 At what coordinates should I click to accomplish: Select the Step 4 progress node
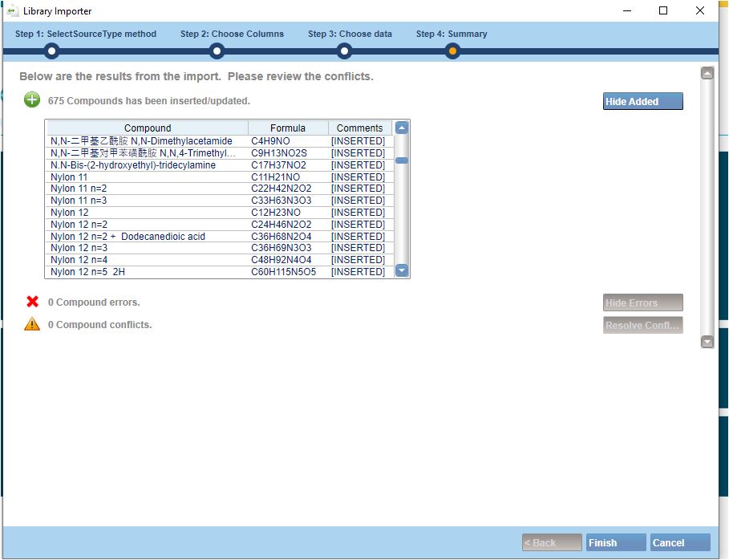[452, 51]
